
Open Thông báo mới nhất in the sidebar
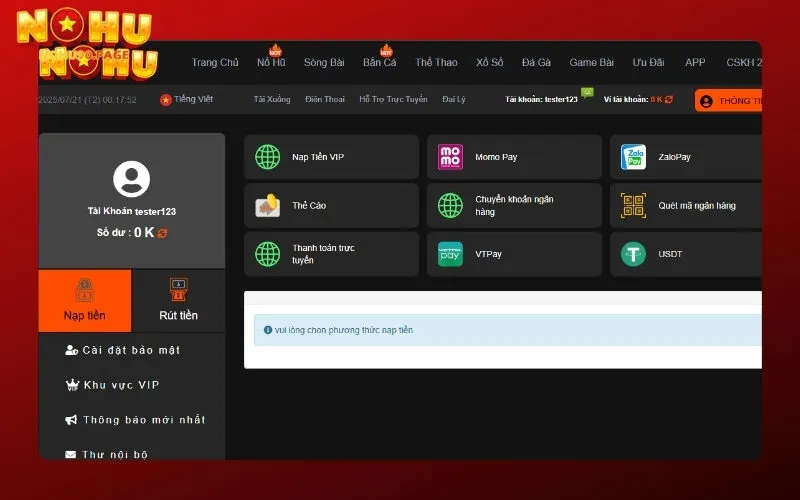click(x=144, y=420)
